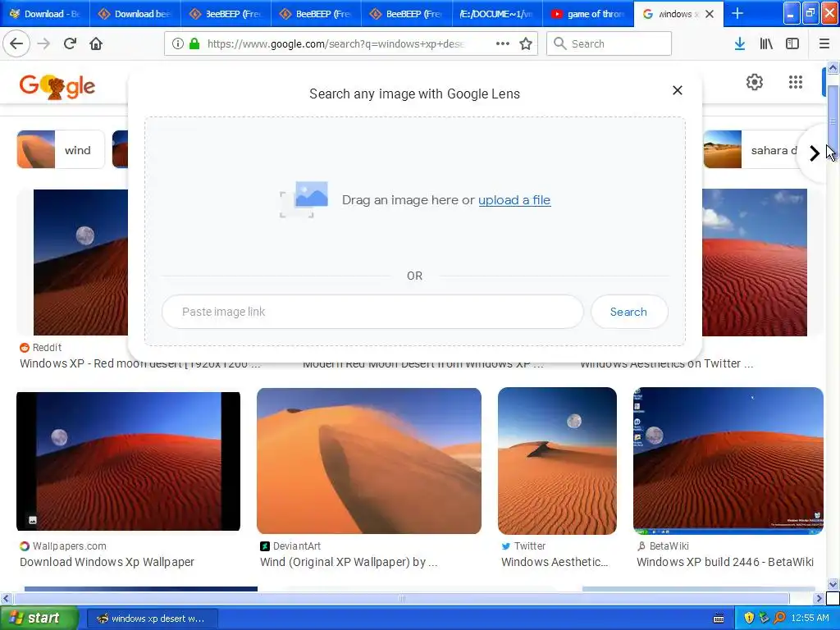
Task: Click Download Windows Xp Wallpaper title
Action: [107, 562]
